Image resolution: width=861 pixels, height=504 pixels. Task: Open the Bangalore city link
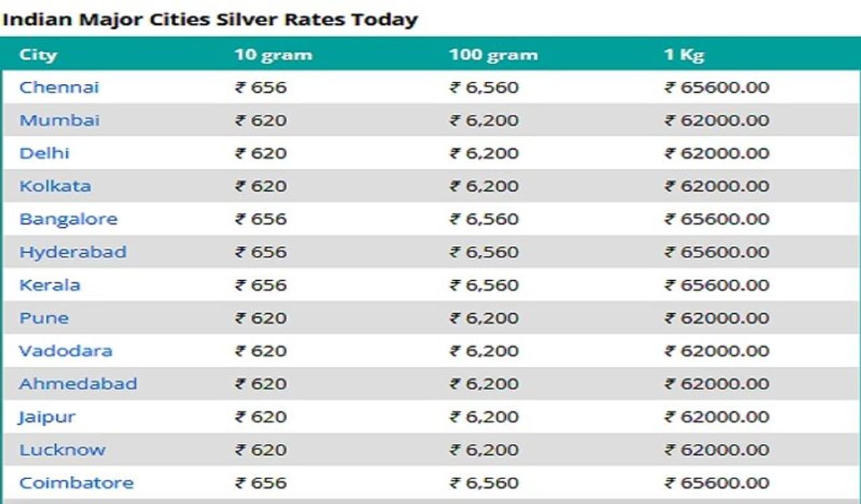(68, 219)
